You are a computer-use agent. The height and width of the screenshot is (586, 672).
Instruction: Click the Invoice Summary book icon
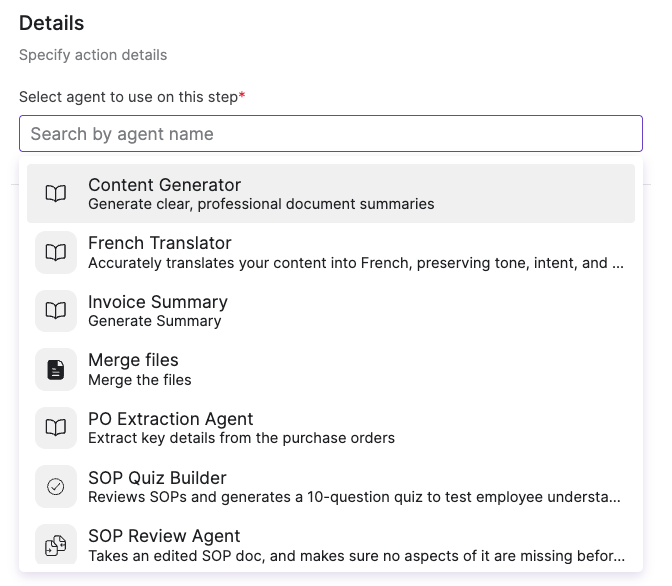(x=56, y=310)
